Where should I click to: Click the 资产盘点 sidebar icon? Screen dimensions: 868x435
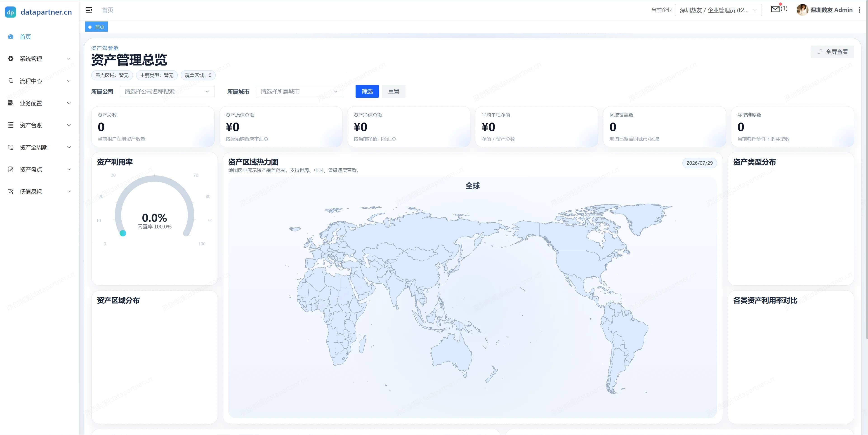(x=11, y=169)
